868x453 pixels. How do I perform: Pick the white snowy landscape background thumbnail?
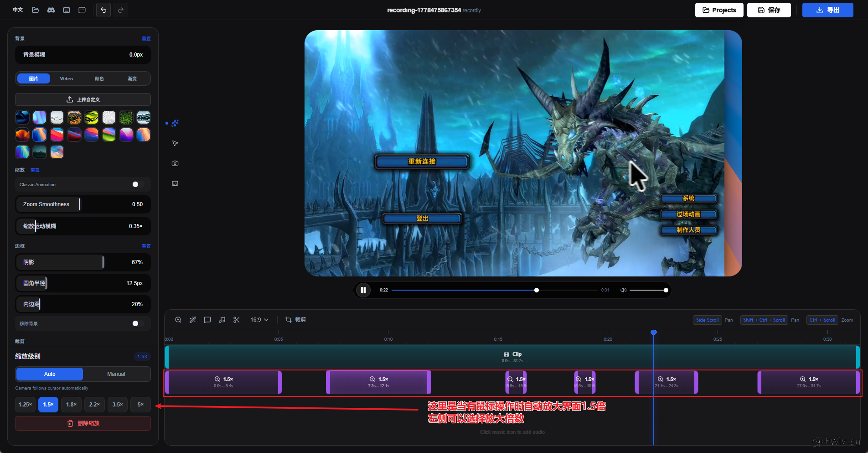point(57,117)
